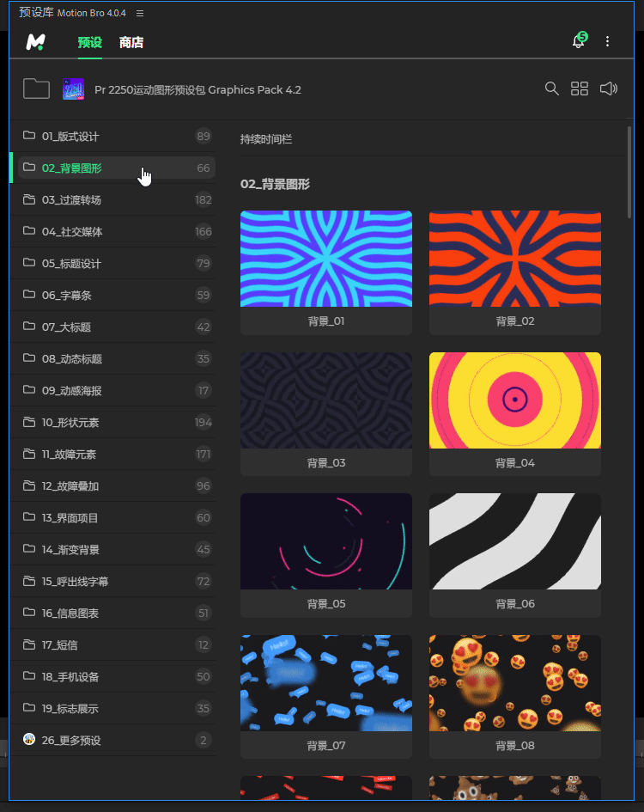Screen dimensions: 644x812
Task: Switch to the 预设 tab
Action: pyautogui.click(x=89, y=42)
